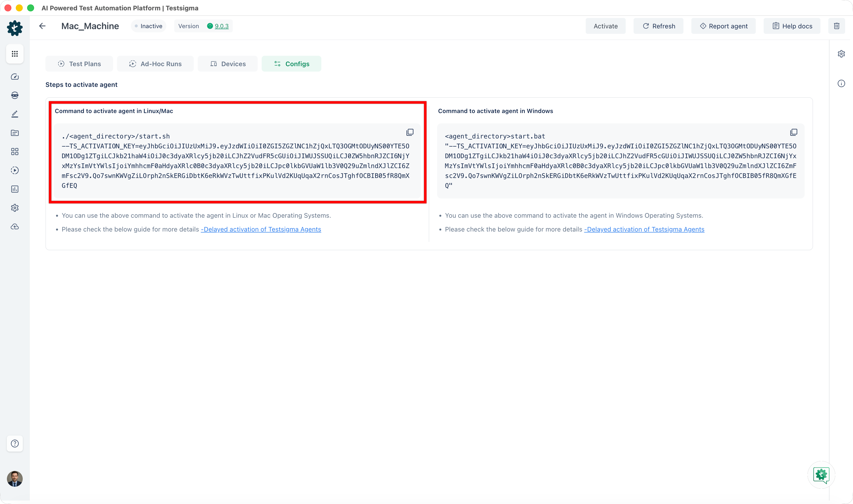Viewport: 853px width, 504px height.
Task: Open the folder test data icon in the sidebar
Action: tap(15, 133)
